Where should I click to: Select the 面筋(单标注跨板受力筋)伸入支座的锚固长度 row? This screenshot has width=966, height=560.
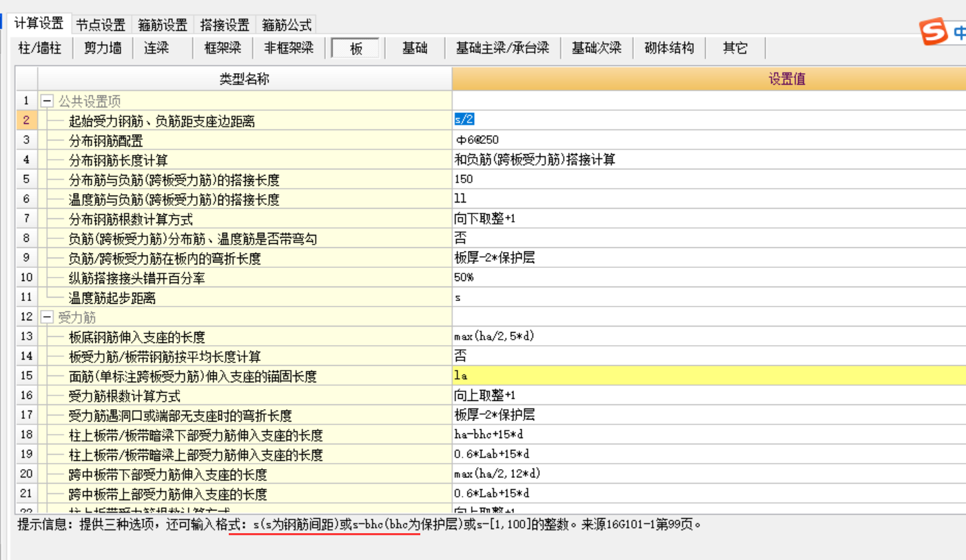coord(245,376)
